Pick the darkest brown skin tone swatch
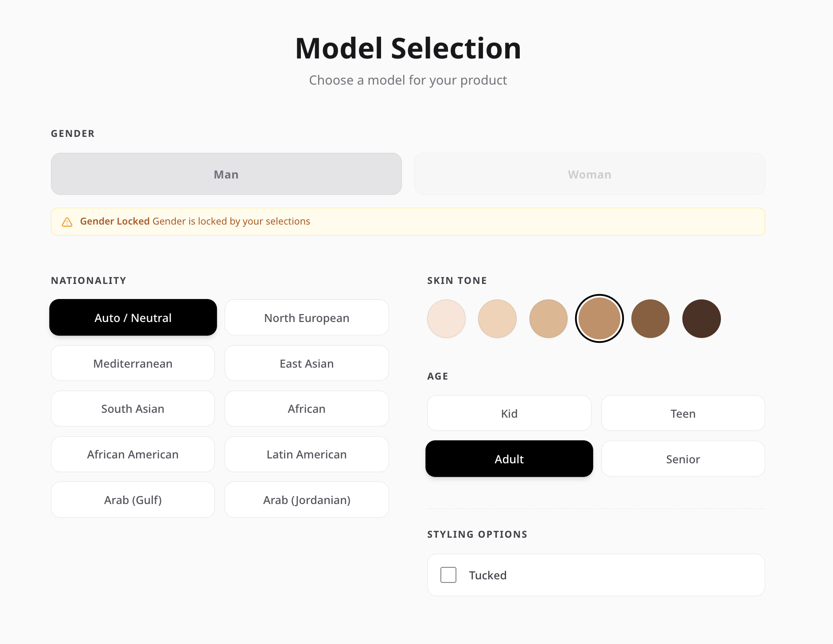Image resolution: width=833 pixels, height=644 pixels. [701, 318]
